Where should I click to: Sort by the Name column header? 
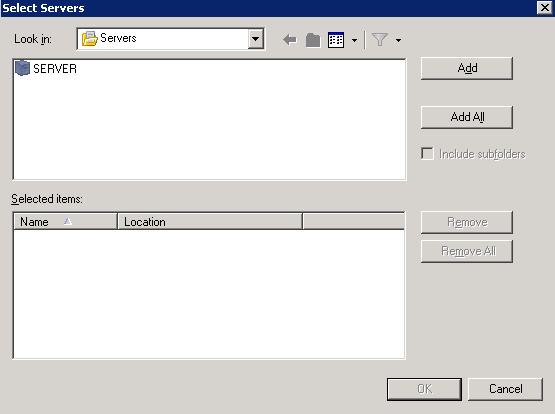pos(65,222)
